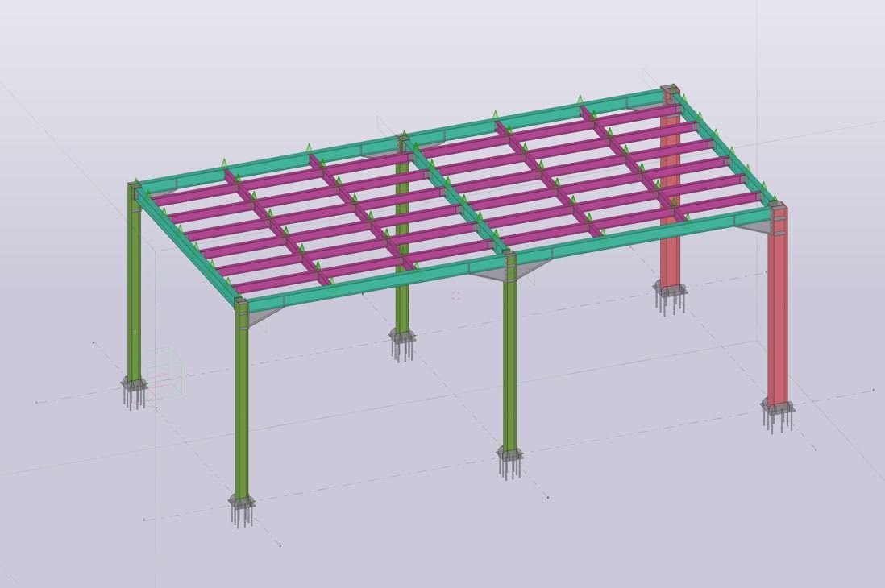Pick base plate under front-left green column
Screen dimensions: 885x588
(242, 502)
